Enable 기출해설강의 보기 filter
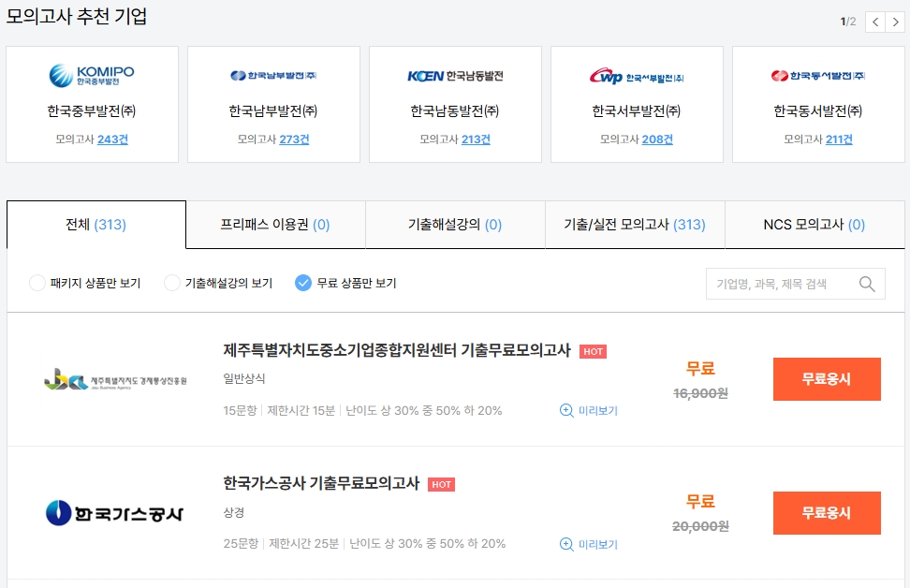Viewport: 910px width, 588px height. tap(171, 283)
